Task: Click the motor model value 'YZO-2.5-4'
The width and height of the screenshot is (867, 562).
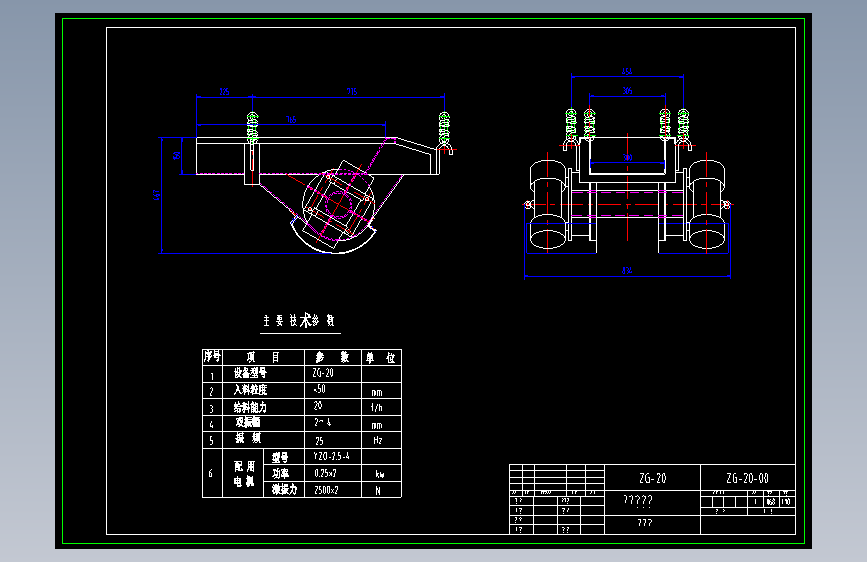Action: (331, 456)
